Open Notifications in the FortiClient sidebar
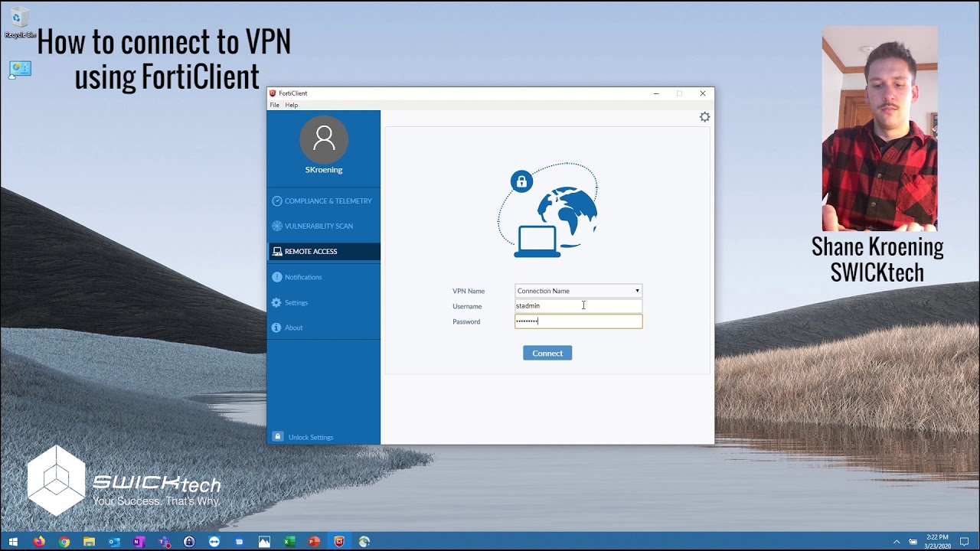Image resolution: width=980 pixels, height=551 pixels. [x=323, y=277]
